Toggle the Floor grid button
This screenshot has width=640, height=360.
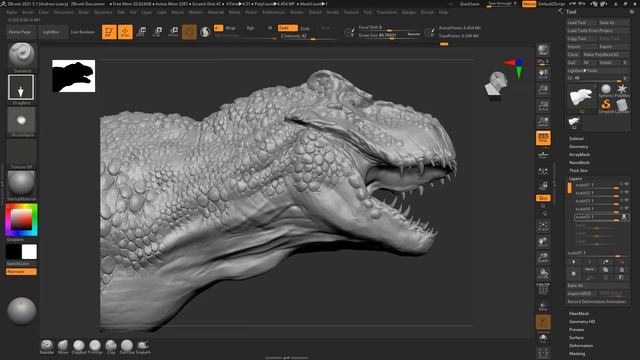543,154
